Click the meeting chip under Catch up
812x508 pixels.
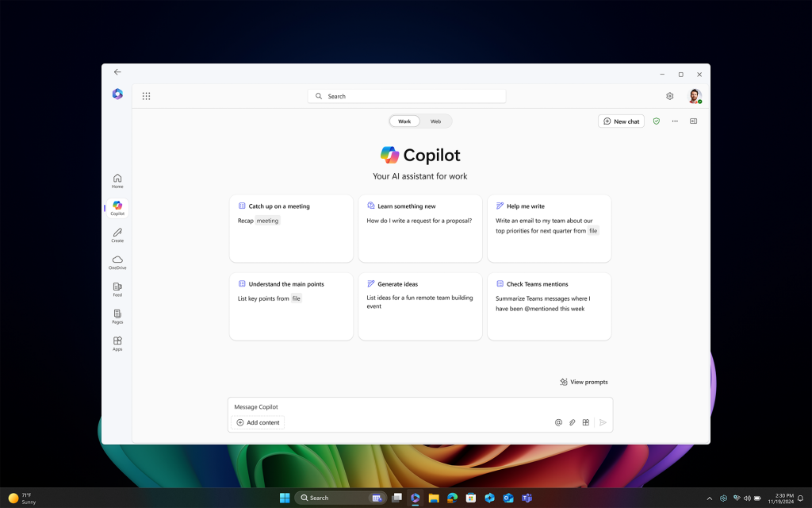click(267, 220)
